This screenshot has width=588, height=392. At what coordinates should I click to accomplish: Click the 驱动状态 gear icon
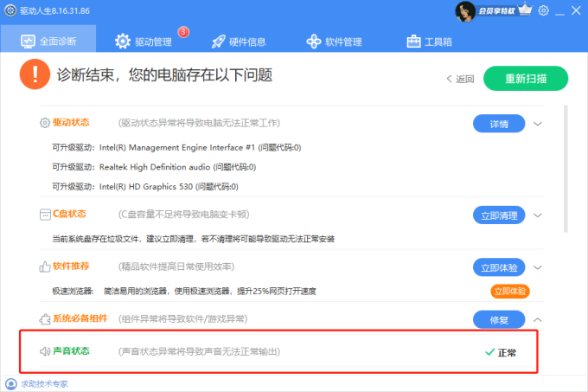click(45, 123)
